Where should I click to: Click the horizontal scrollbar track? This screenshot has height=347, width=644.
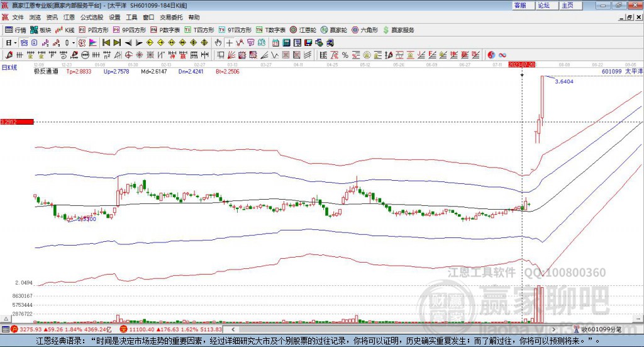(x=394, y=329)
